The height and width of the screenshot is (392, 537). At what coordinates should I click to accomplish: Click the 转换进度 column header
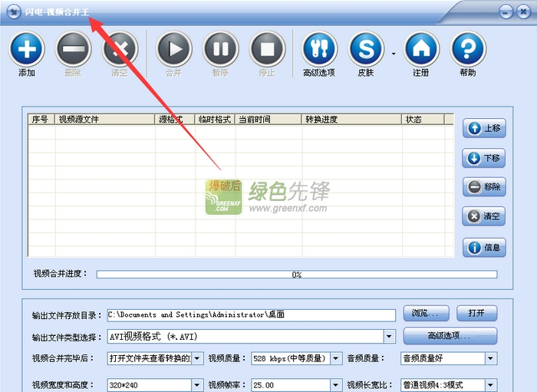tap(351, 119)
